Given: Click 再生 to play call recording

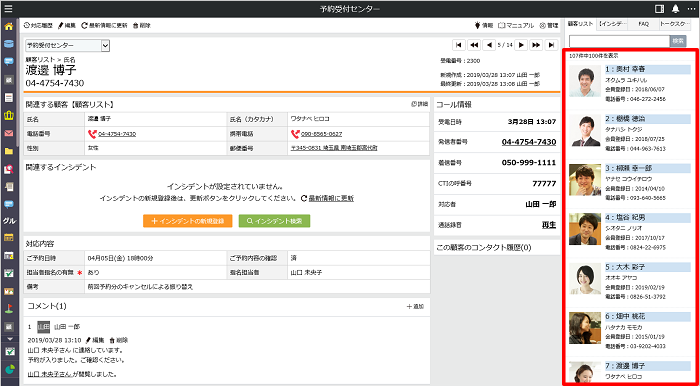Looking at the screenshot, I should pyautogui.click(x=549, y=225).
